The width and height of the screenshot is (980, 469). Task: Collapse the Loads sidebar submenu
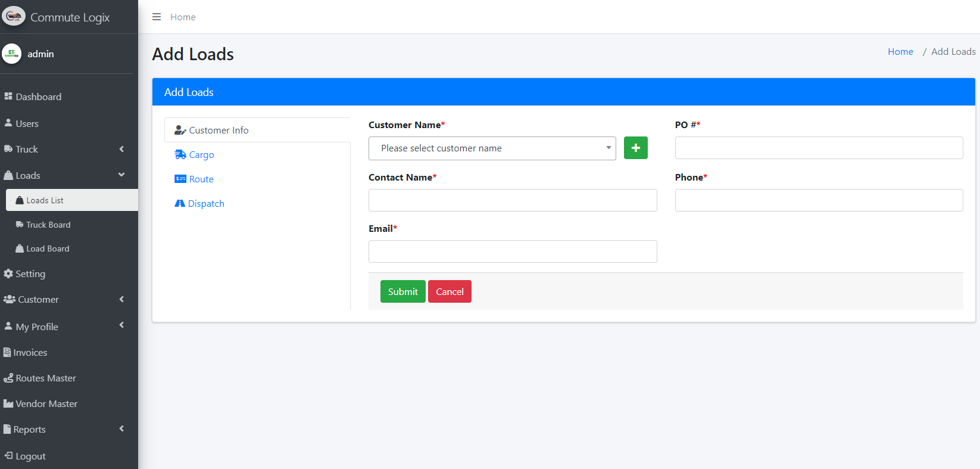[x=28, y=175]
